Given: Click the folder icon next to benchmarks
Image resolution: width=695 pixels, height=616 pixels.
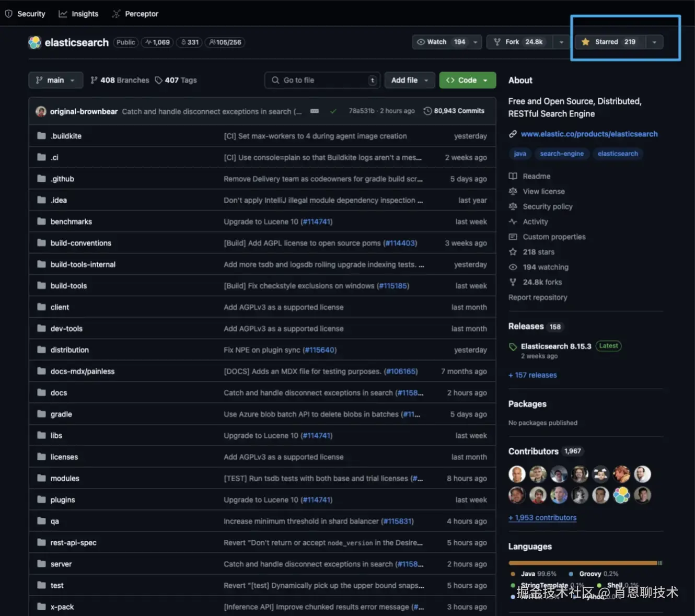Looking at the screenshot, I should [42, 222].
